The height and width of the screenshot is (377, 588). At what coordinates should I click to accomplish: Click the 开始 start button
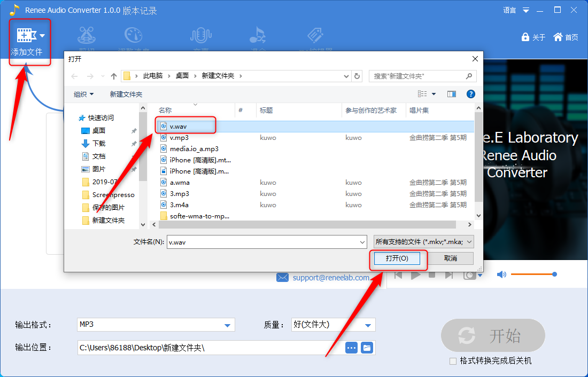[x=493, y=335]
